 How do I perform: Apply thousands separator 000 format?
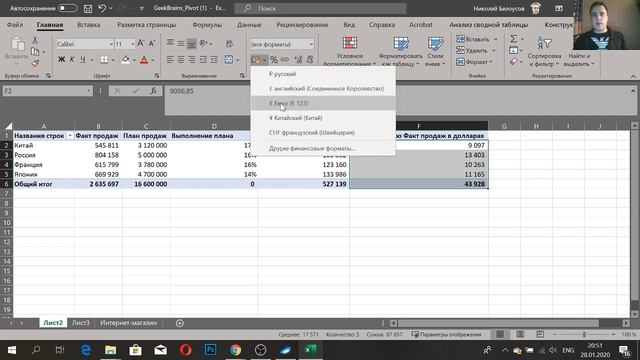(285, 60)
